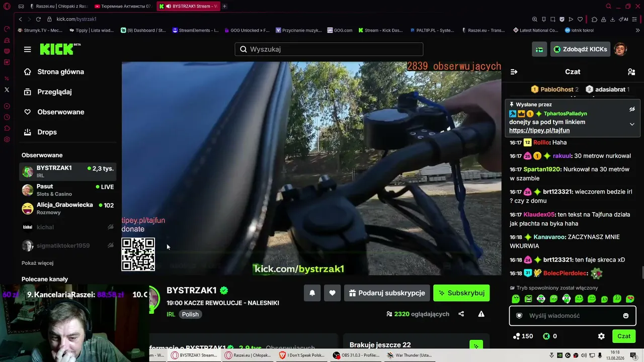Open the green drops icon near Zdobądź KICKs
This screenshot has width=644, height=362.
coord(539,49)
